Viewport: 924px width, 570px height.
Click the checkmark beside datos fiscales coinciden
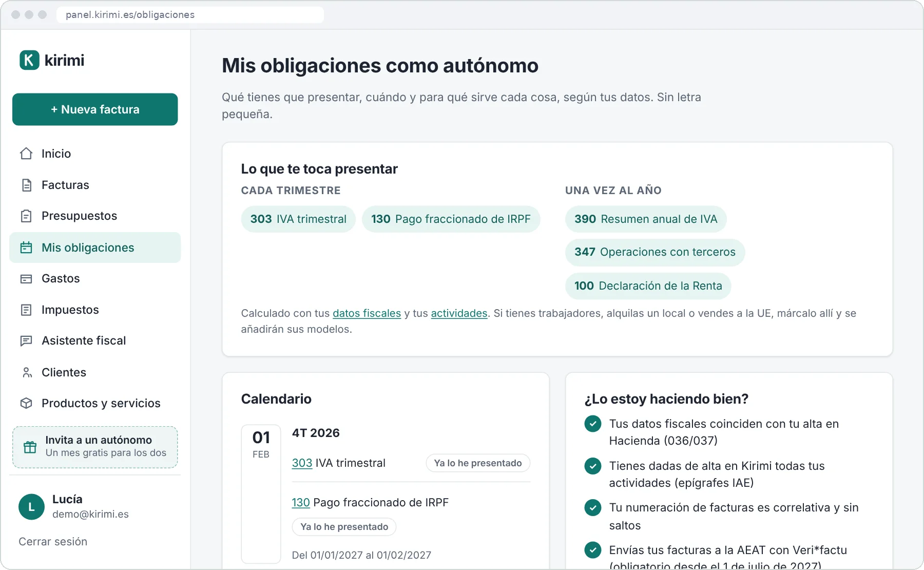(x=593, y=424)
